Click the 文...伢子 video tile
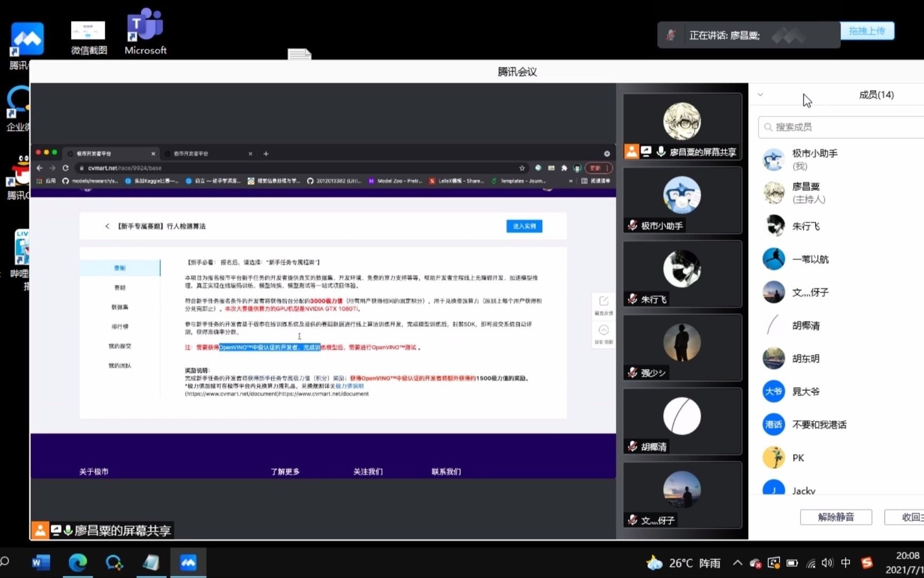 click(x=682, y=495)
